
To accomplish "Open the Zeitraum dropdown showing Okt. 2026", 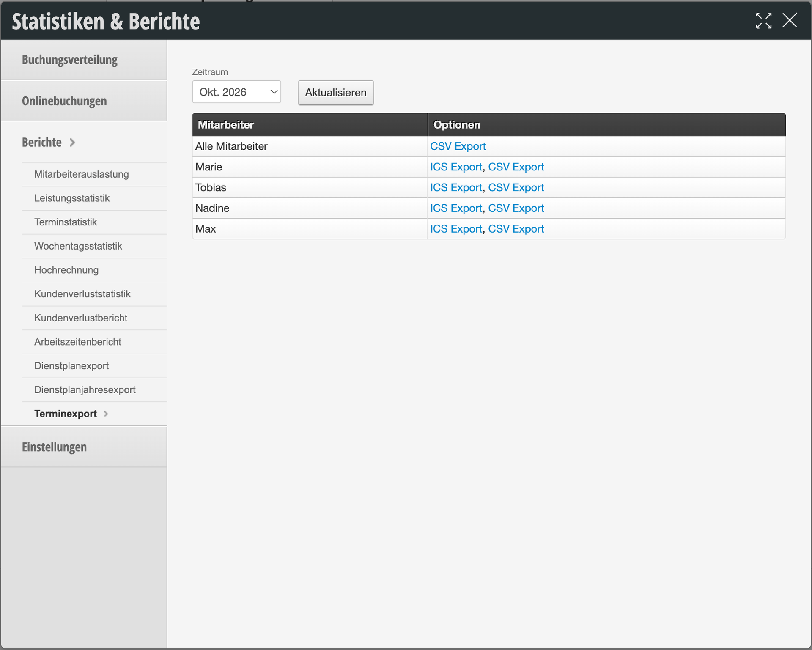I will 236,92.
